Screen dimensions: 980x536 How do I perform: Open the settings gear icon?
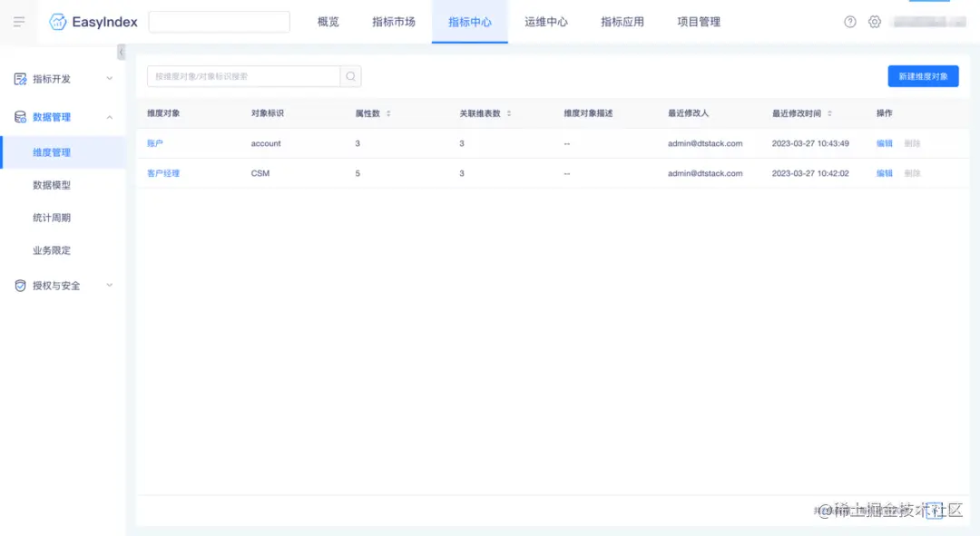[x=875, y=22]
